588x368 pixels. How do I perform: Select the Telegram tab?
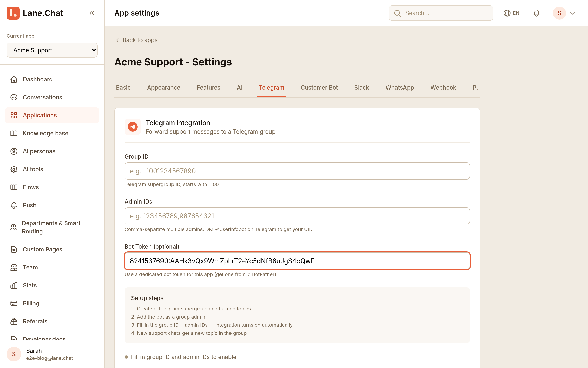tap(271, 88)
